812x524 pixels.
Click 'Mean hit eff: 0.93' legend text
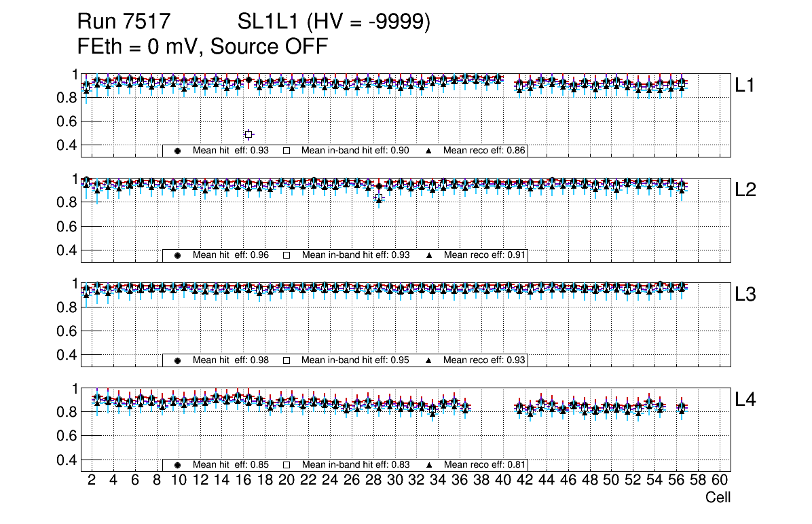(231, 151)
